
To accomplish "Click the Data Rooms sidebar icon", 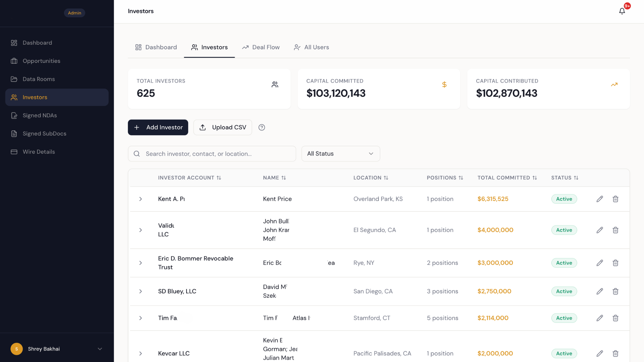I will pyautogui.click(x=14, y=79).
